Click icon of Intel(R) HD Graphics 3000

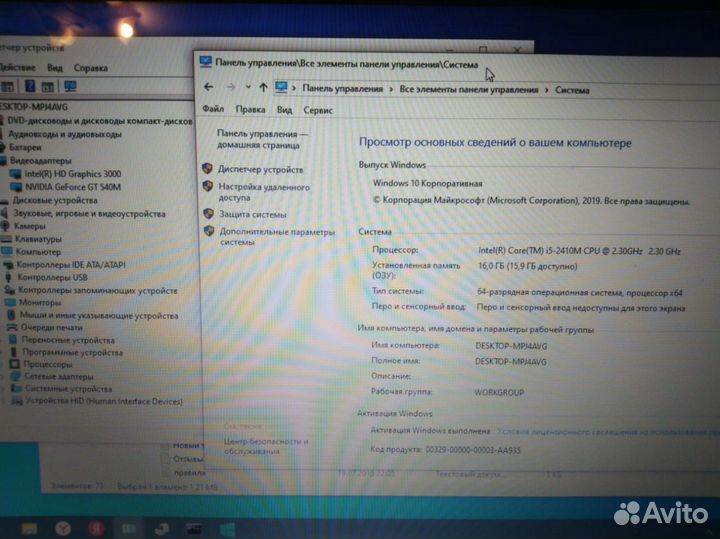pos(16,174)
